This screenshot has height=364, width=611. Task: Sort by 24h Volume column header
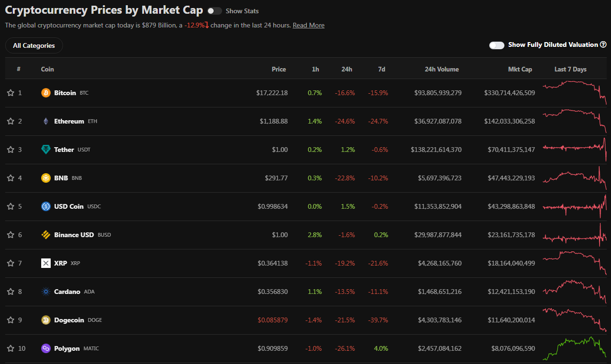(x=442, y=69)
